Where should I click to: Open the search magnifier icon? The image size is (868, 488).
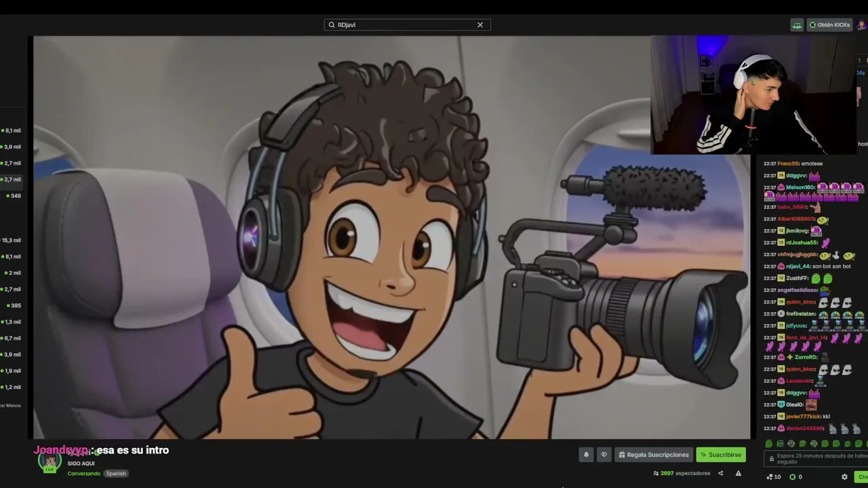coord(332,25)
